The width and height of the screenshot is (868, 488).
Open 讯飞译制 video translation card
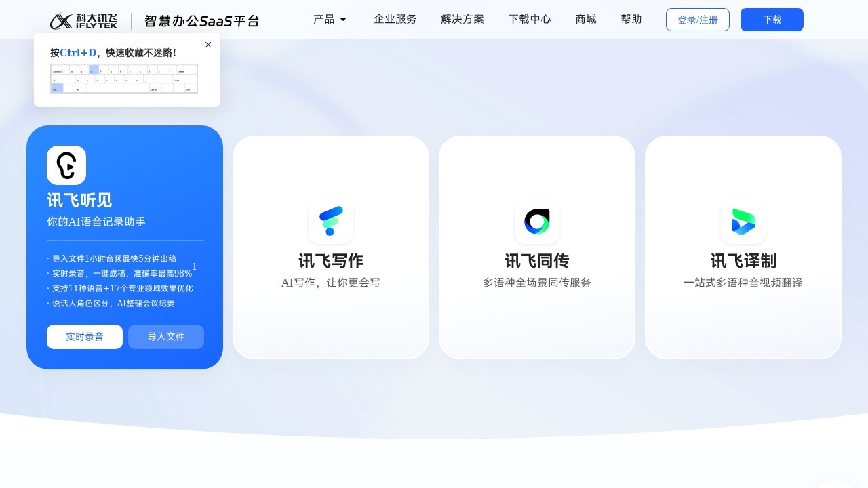[743, 247]
